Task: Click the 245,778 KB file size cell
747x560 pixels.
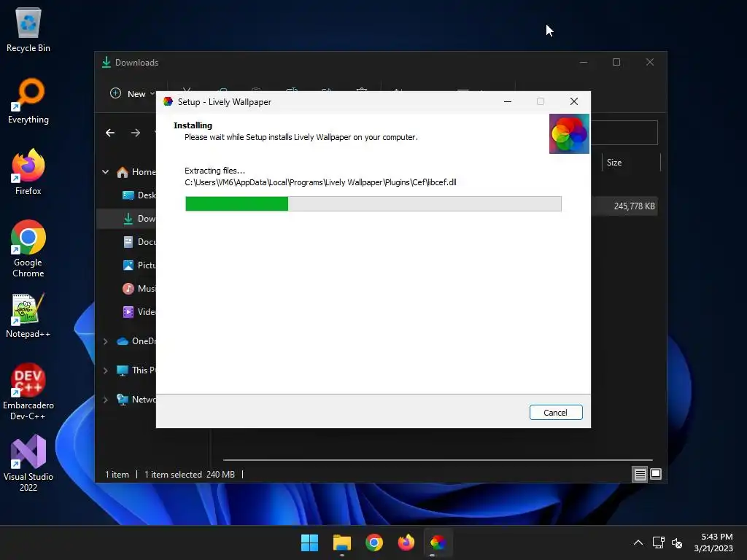Action: [634, 206]
